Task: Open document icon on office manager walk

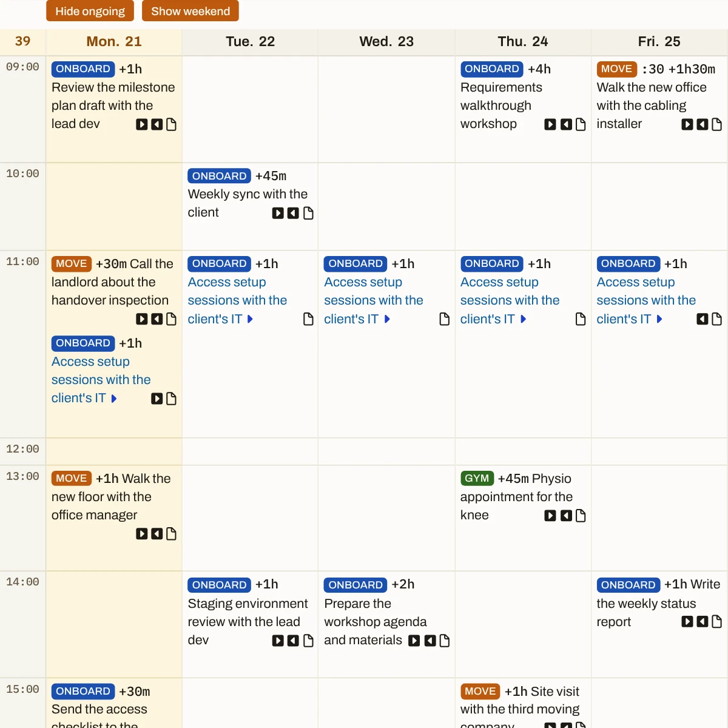Action: 172,534
